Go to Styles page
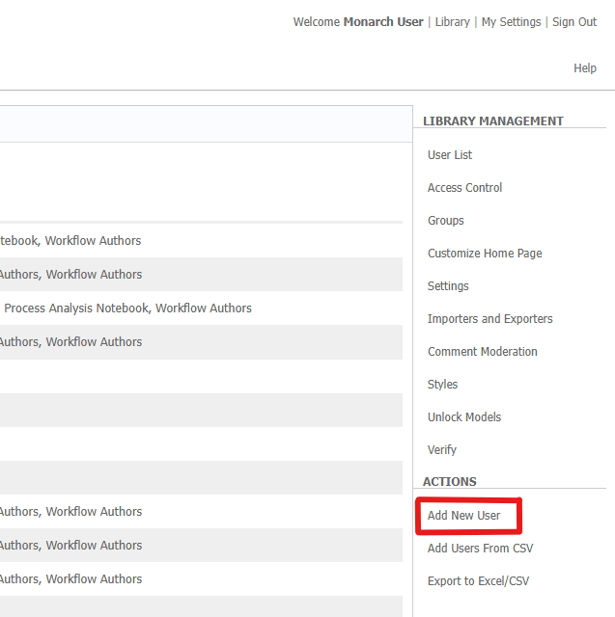 point(443,385)
